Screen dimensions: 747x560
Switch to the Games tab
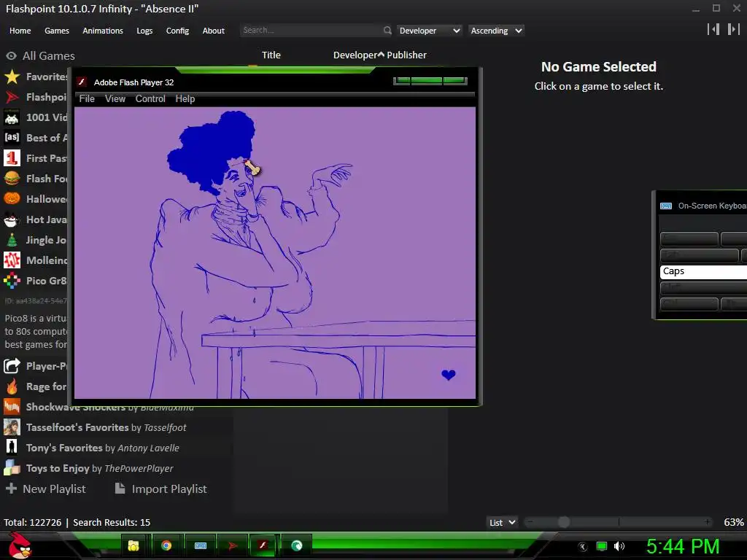coord(57,31)
